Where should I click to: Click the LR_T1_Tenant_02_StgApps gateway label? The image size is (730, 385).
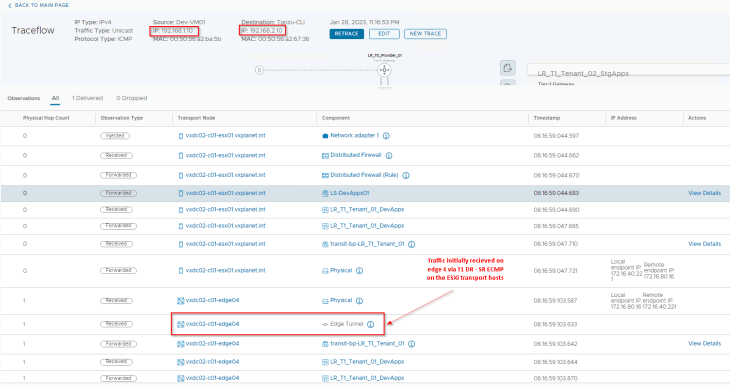[583, 74]
